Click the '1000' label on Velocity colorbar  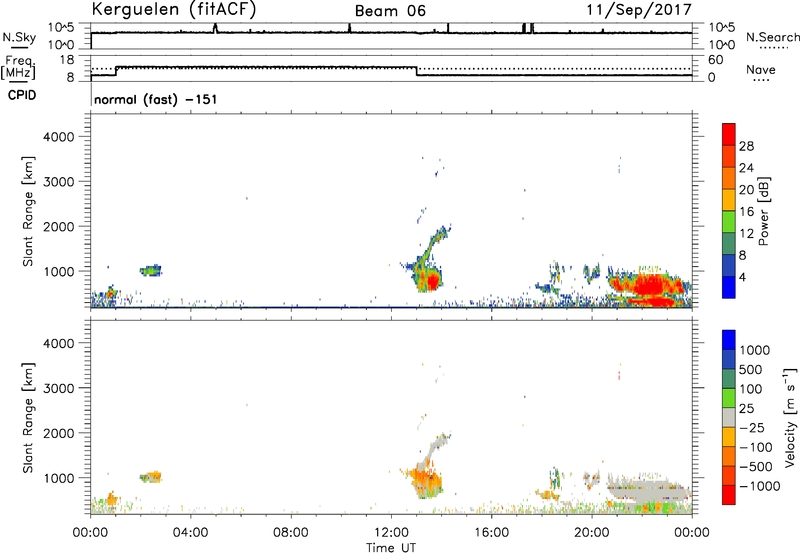(755, 350)
